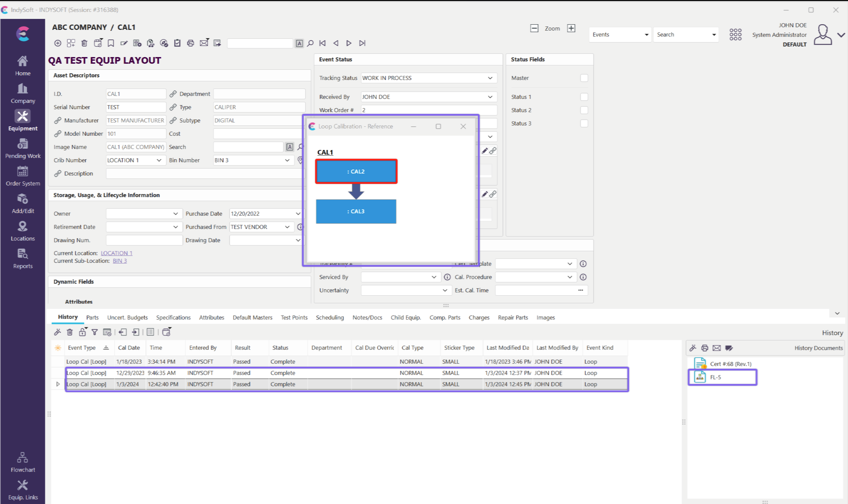Image resolution: width=848 pixels, height=504 pixels.
Task: Click the bookmark icon in the toolbar
Action: [111, 43]
